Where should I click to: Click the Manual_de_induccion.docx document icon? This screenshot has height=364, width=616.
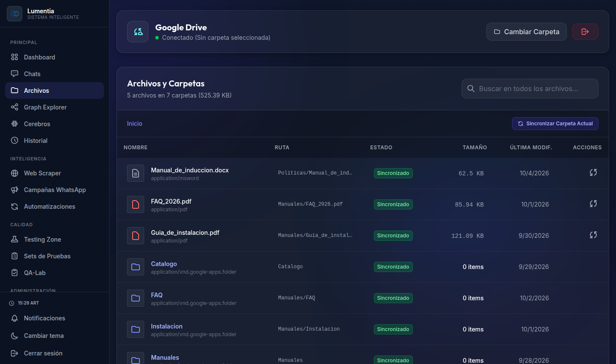(136, 173)
